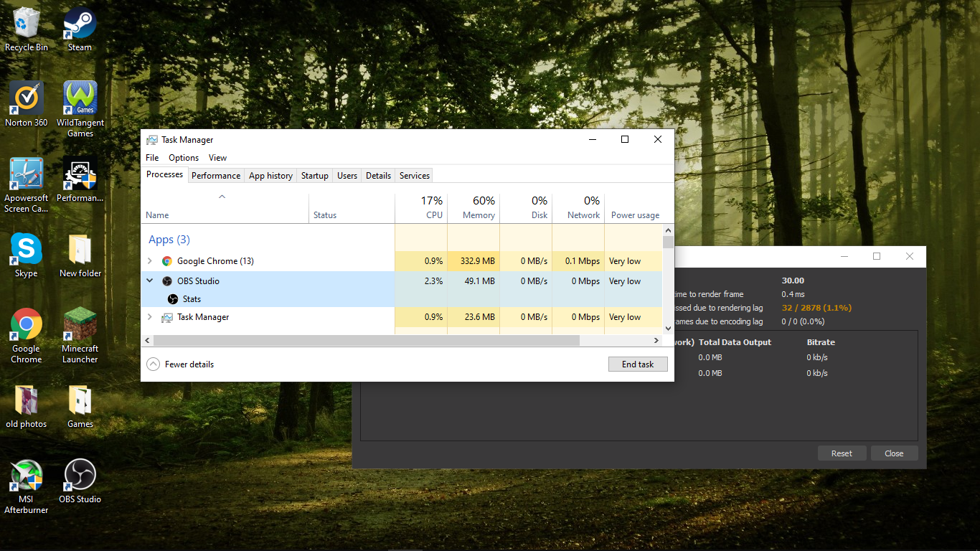
Task: Select the Performance shortcut desktop icon
Action: click(x=80, y=179)
